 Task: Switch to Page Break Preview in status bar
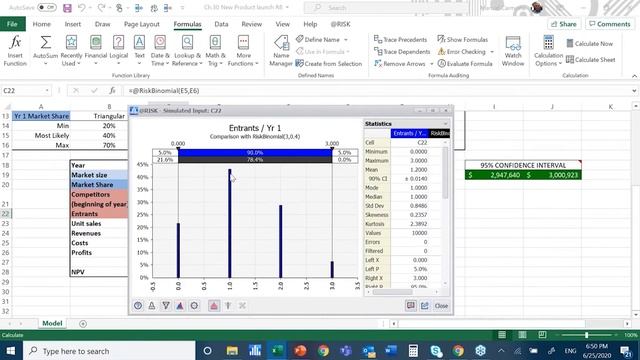[542, 335]
